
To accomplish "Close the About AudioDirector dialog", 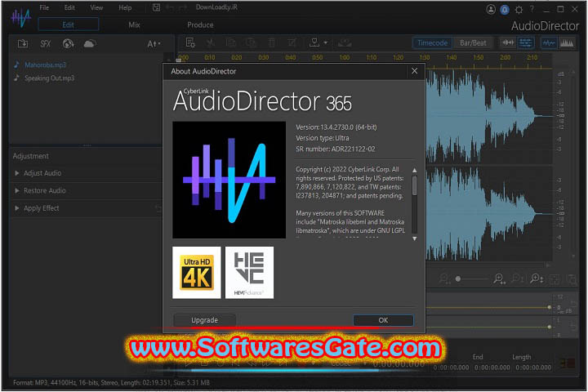I will pyautogui.click(x=414, y=71).
